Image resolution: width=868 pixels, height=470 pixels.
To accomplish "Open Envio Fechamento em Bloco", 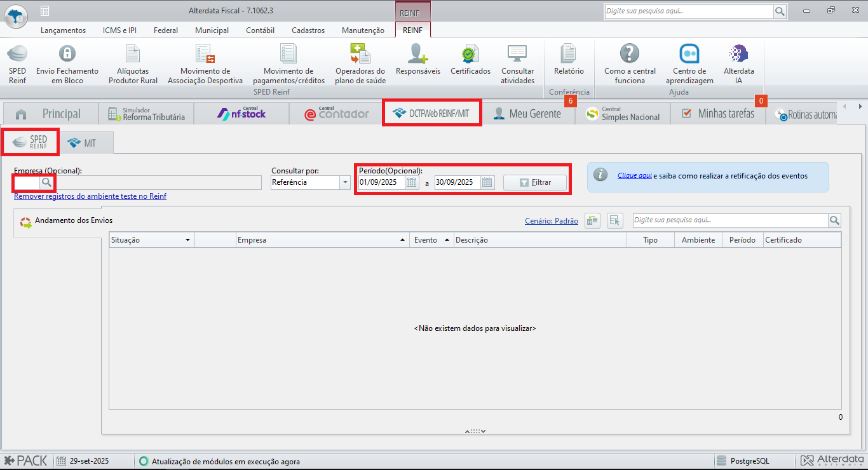I will 67,64.
